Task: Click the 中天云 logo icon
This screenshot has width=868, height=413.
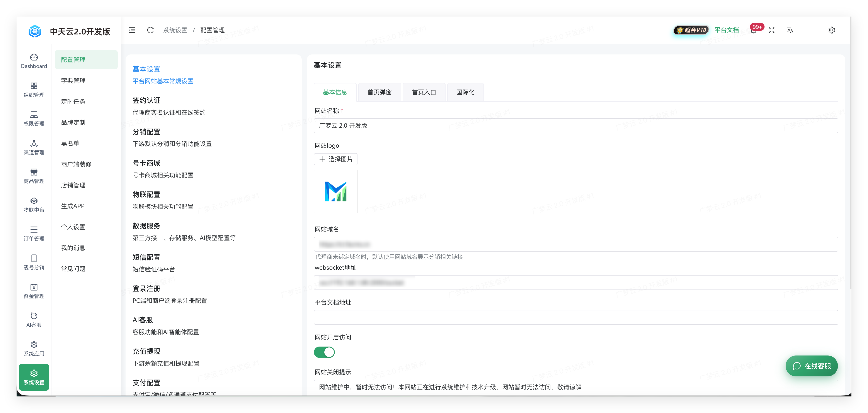Action: [x=35, y=31]
